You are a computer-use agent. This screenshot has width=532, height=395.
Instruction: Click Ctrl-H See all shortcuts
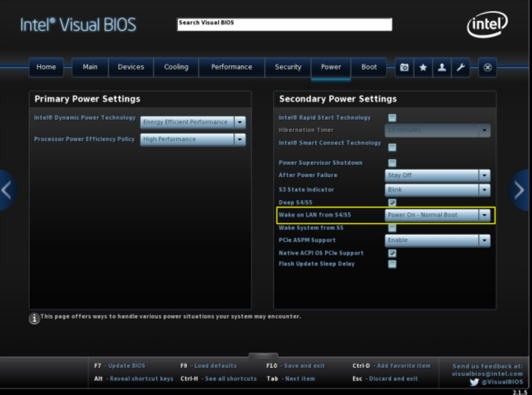click(x=218, y=379)
